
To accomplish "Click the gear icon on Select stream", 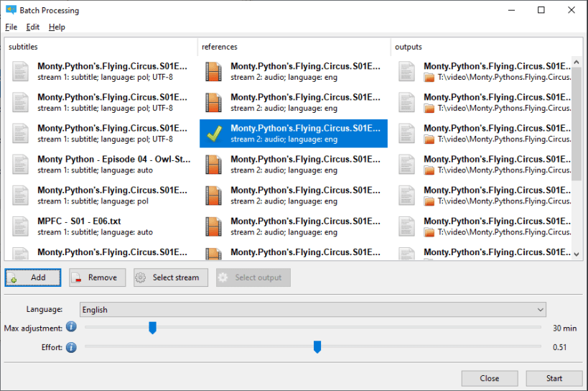I will point(141,277).
